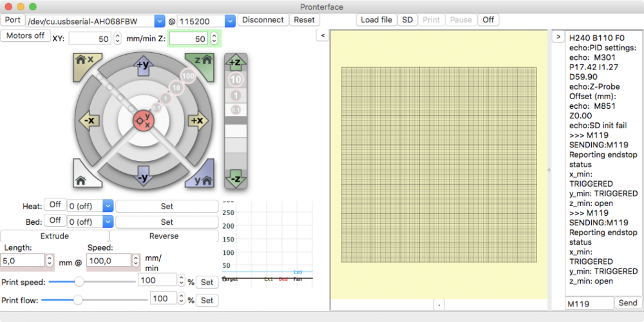Viewport: 644px width, 322px height.
Task: Move Z up with +Z arrow
Action: click(x=235, y=63)
